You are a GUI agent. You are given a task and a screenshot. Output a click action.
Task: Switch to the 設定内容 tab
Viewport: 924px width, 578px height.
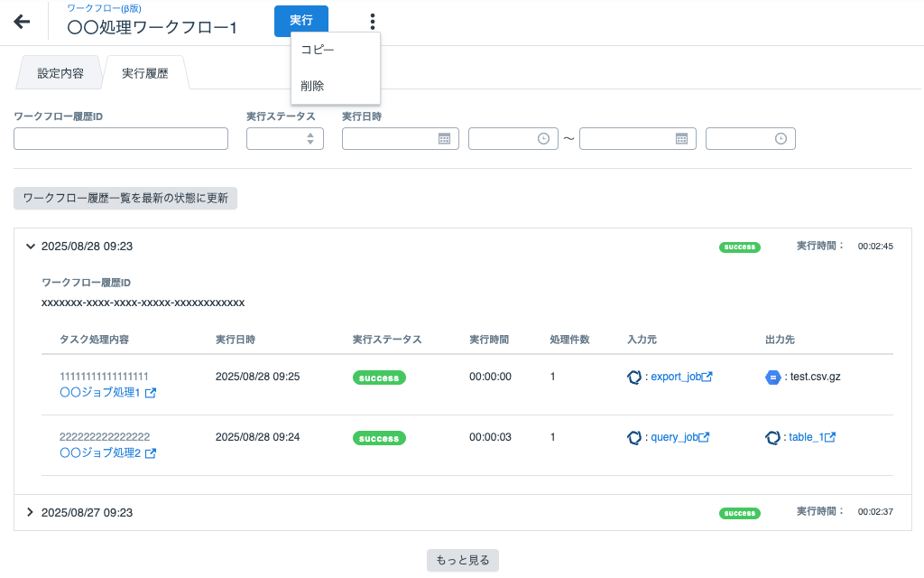(x=60, y=73)
